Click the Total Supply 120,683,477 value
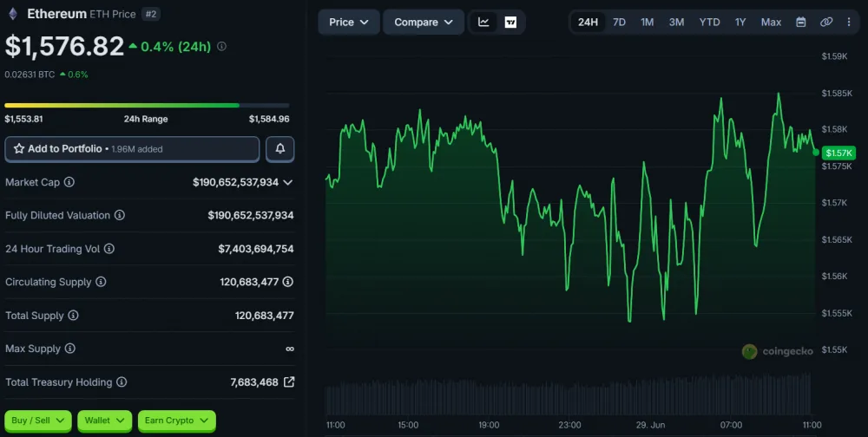 (265, 316)
